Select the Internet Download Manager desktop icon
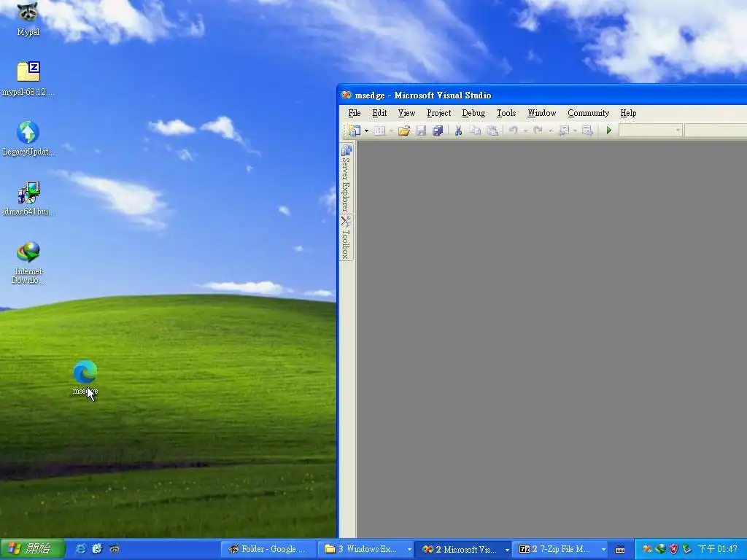This screenshot has width=747, height=560. (x=28, y=262)
